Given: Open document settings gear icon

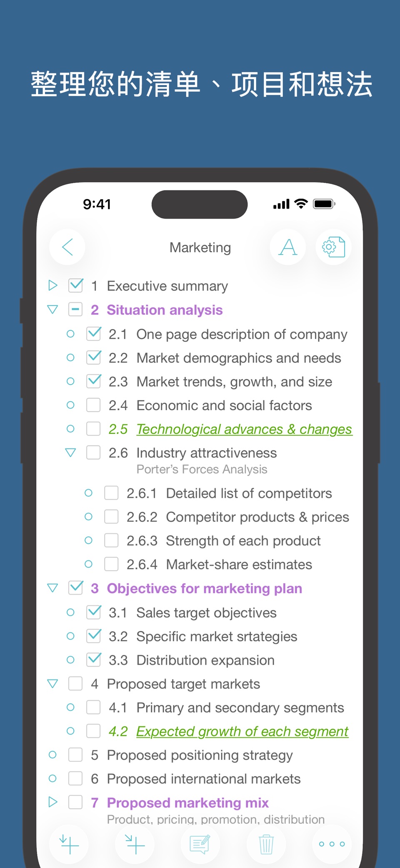Looking at the screenshot, I should 333,247.
